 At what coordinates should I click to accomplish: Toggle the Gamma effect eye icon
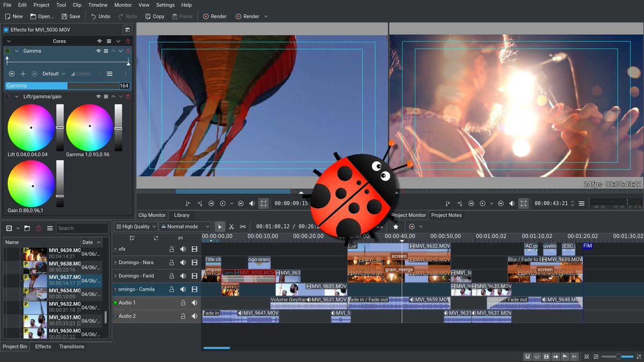pos(99,51)
